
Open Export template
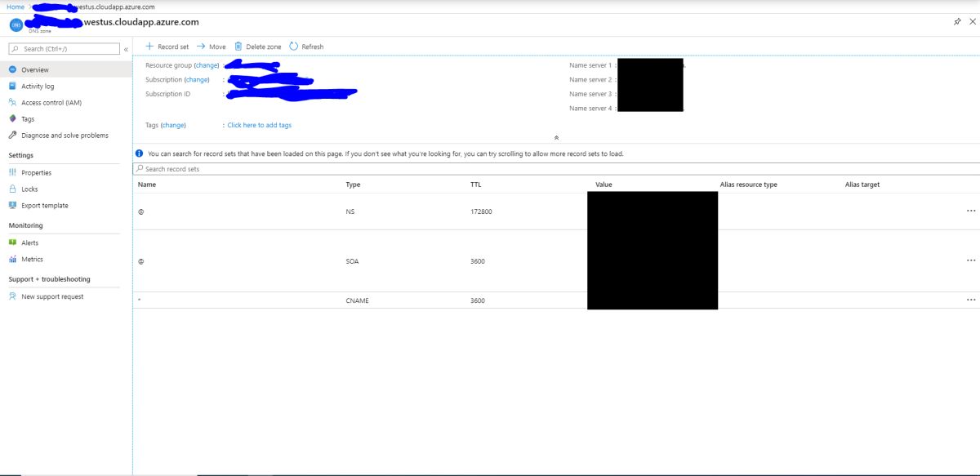pos(45,206)
